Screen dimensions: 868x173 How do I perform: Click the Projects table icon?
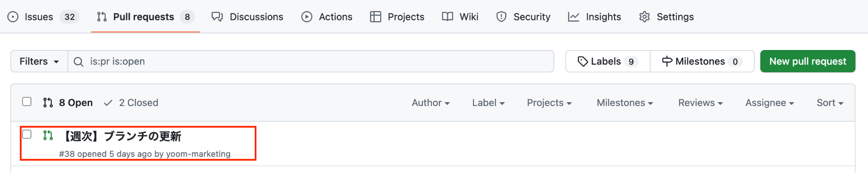click(376, 17)
